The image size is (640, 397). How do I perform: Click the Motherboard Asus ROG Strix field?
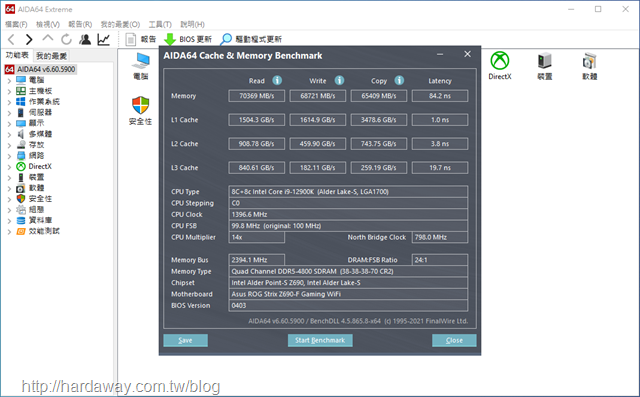pyautogui.click(x=348, y=294)
